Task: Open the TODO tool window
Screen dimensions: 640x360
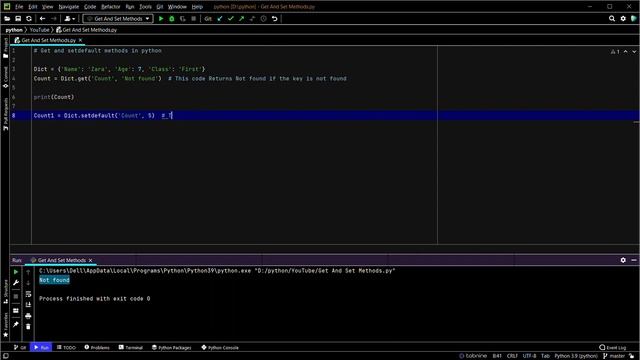Action: point(66,348)
